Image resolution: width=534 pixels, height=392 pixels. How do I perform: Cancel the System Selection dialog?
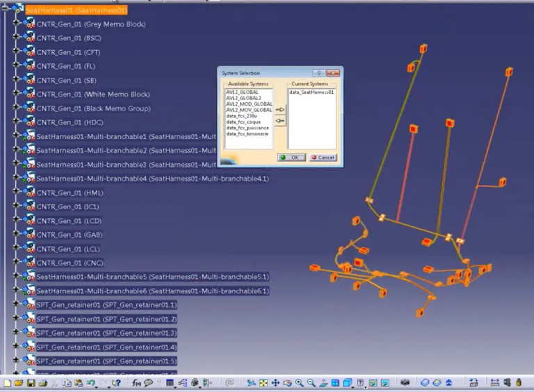[323, 158]
